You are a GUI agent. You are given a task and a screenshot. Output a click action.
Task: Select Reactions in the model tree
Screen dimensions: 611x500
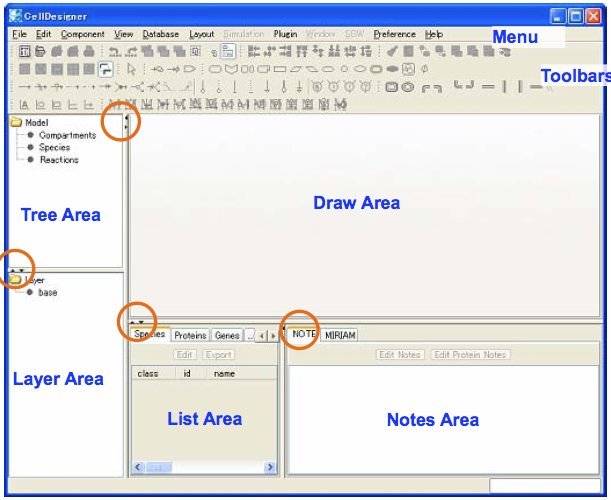[59, 160]
